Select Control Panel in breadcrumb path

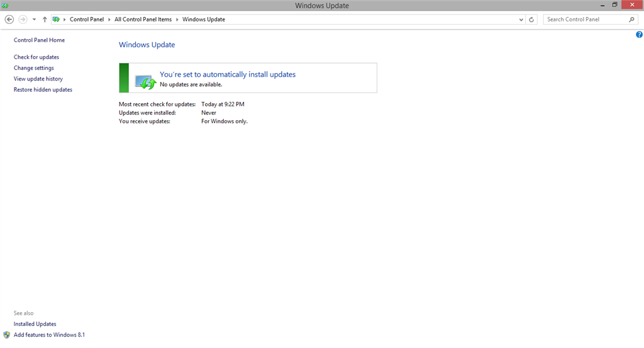87,20
